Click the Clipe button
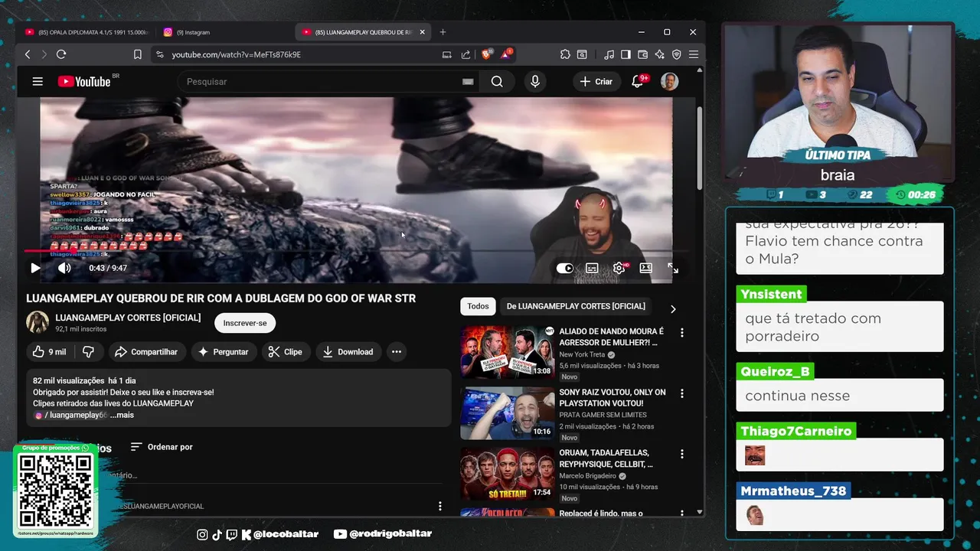This screenshot has height=551, width=980. (x=286, y=352)
